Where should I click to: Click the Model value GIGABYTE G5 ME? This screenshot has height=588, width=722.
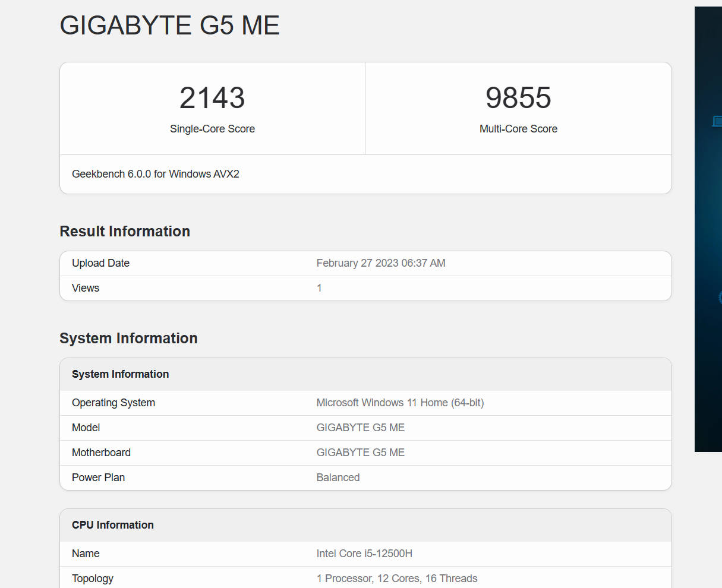(x=360, y=428)
